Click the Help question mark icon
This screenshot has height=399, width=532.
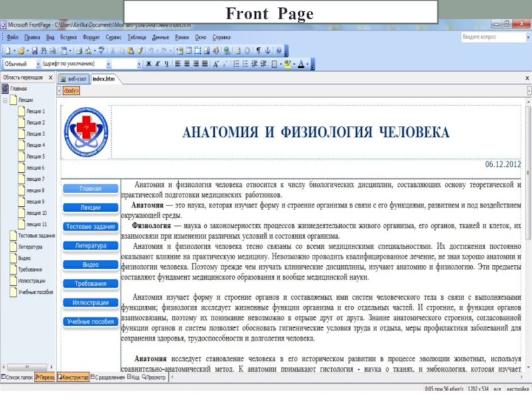tap(279, 51)
